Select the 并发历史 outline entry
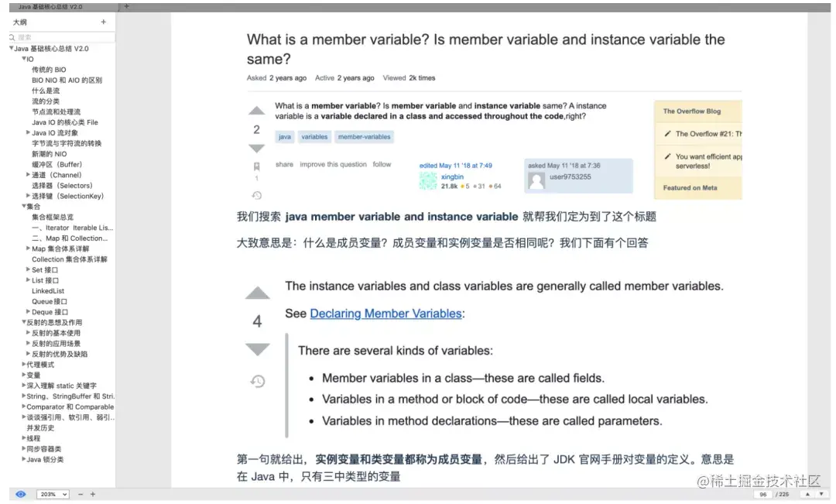 [40, 427]
